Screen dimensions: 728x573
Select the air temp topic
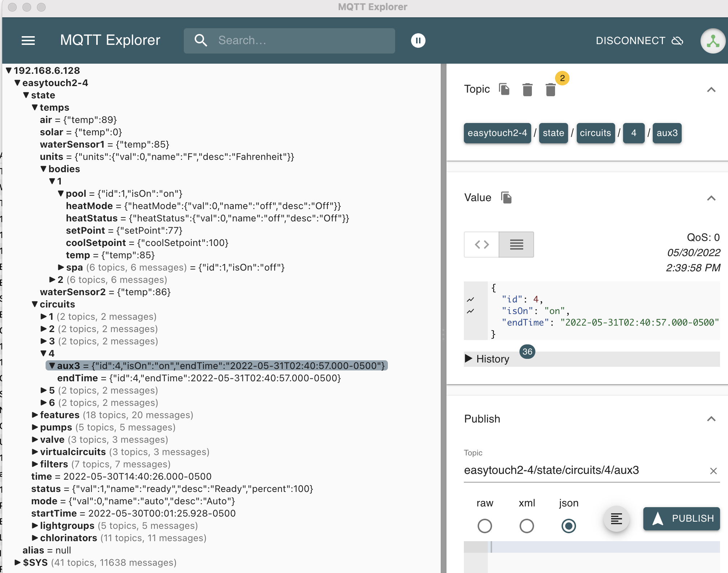(79, 120)
